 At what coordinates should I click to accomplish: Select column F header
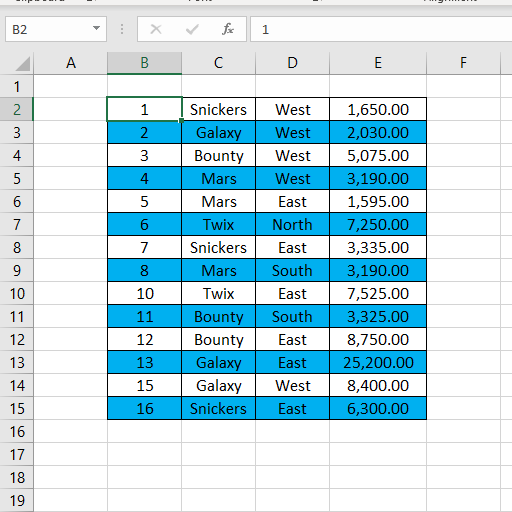(463, 63)
